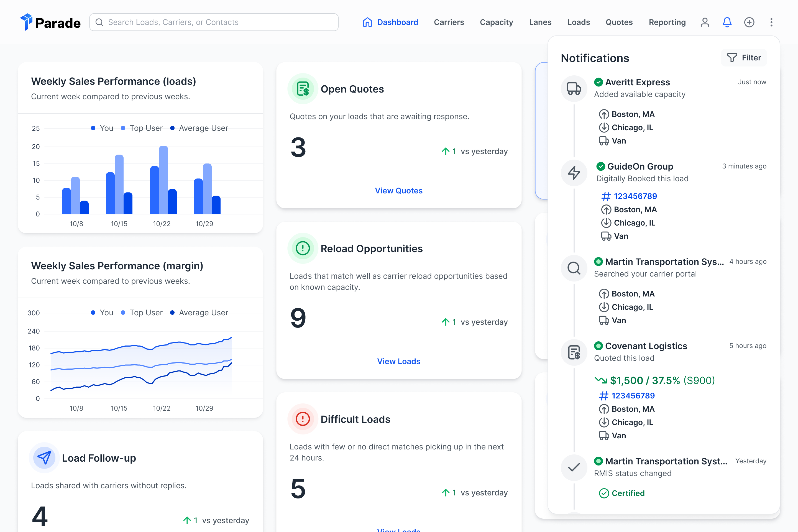Click the truck icon on Averitt Express notification
The height and width of the screenshot is (532, 798).
(x=574, y=89)
